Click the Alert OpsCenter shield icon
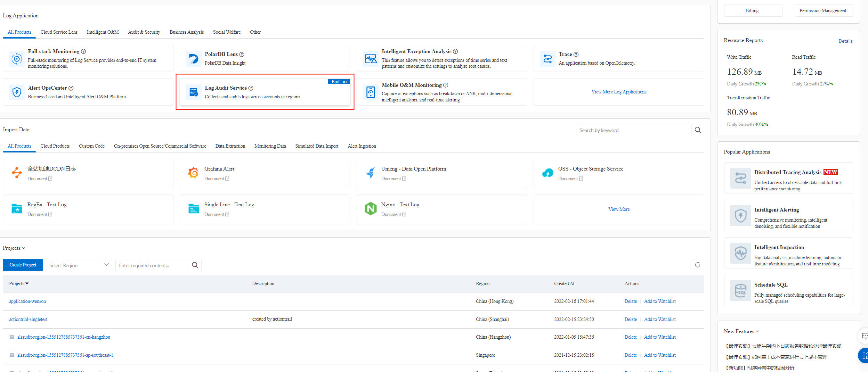Image resolution: width=868 pixels, height=372 pixels. coord(17,92)
